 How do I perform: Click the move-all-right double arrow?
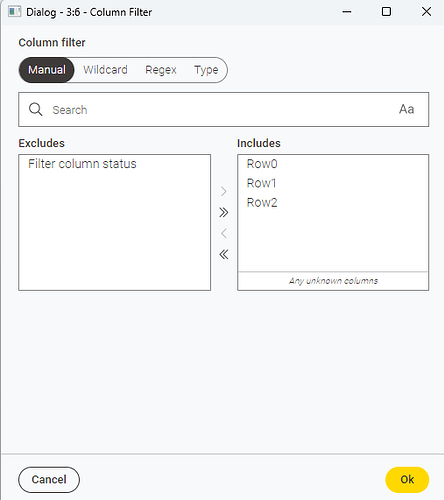[x=224, y=212]
